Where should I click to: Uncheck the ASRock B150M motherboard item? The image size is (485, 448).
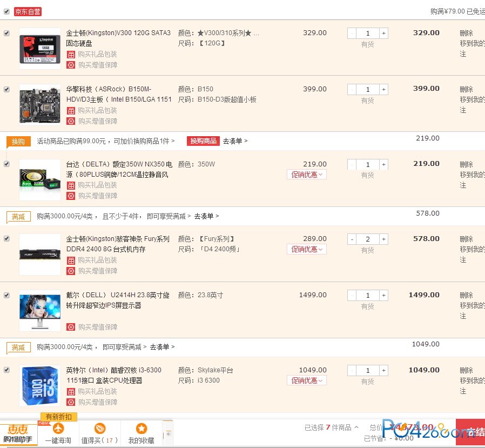click(6, 89)
